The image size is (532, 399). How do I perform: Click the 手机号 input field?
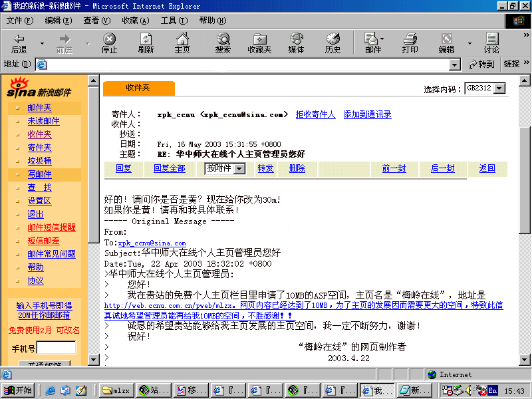[57, 348]
